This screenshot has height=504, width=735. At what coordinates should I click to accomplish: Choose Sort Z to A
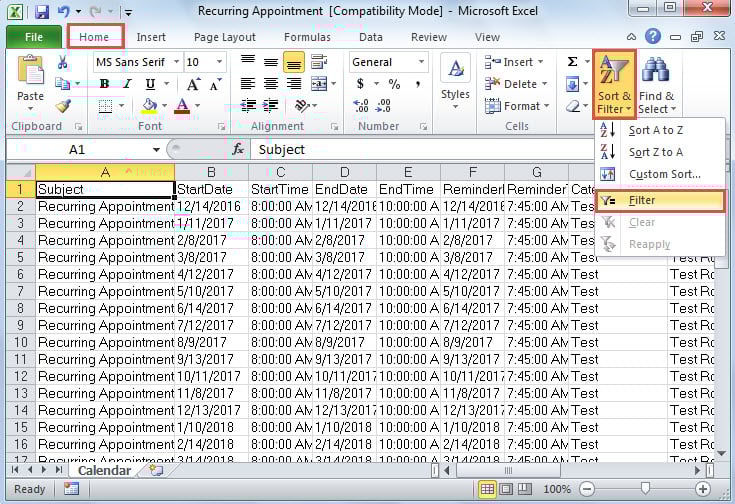[656, 152]
